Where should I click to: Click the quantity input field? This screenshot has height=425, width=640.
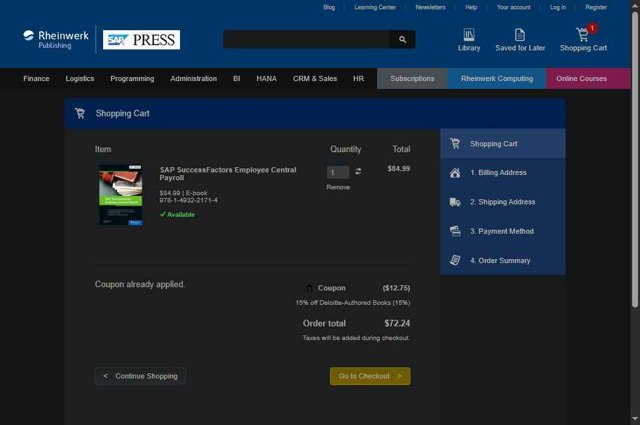(x=338, y=172)
